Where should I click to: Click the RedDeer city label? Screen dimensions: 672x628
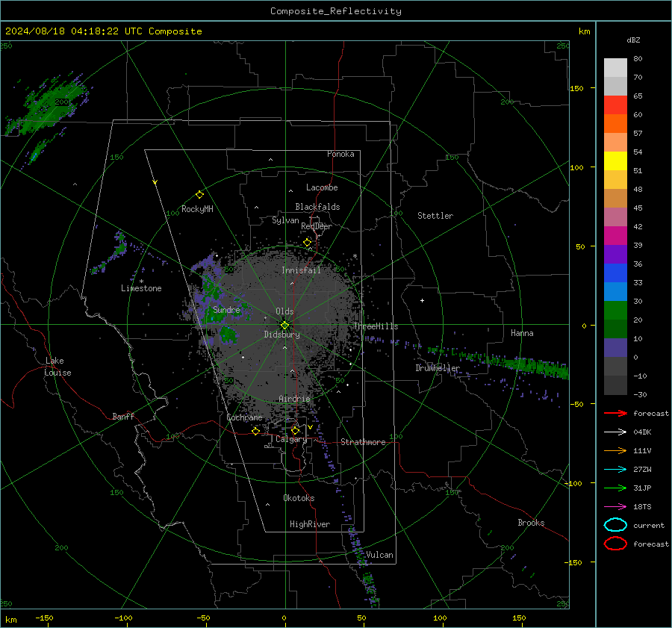click(317, 226)
